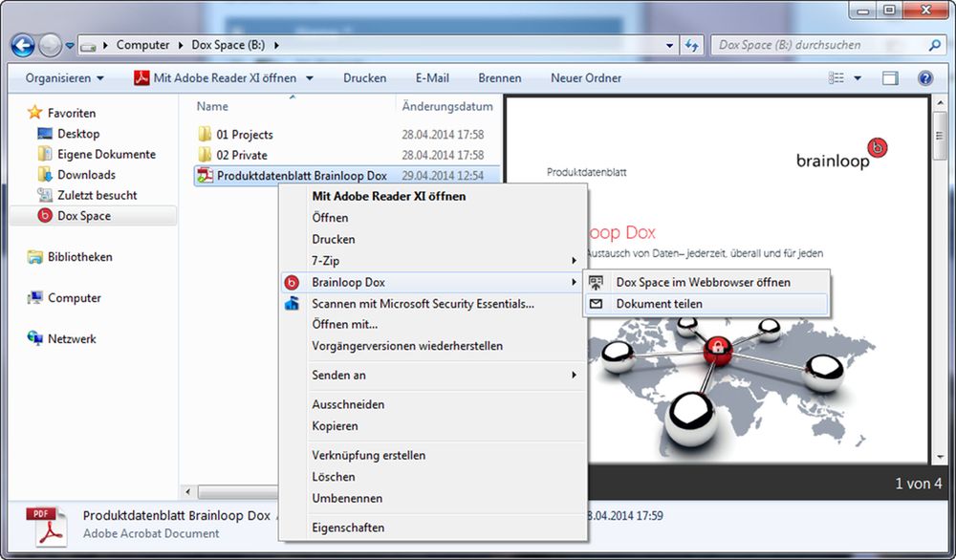This screenshot has width=956, height=560.
Task: Click the back navigation arrow
Action: tap(21, 44)
